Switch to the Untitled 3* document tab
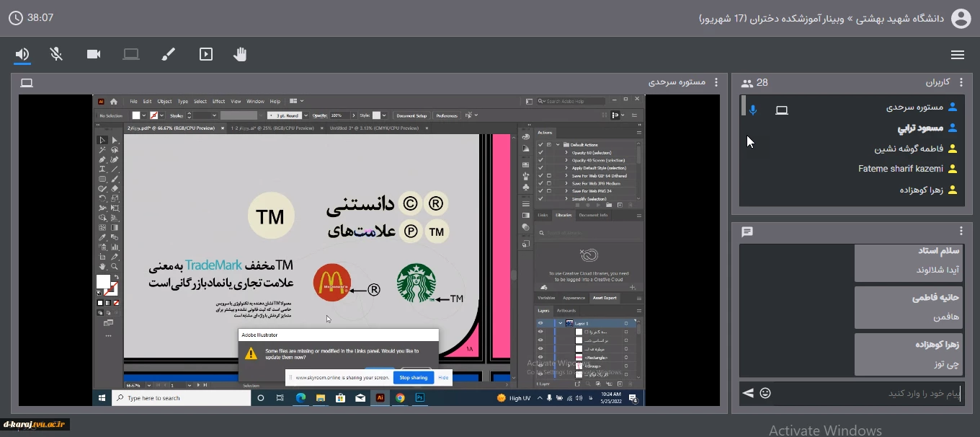980x437 pixels. pos(374,128)
